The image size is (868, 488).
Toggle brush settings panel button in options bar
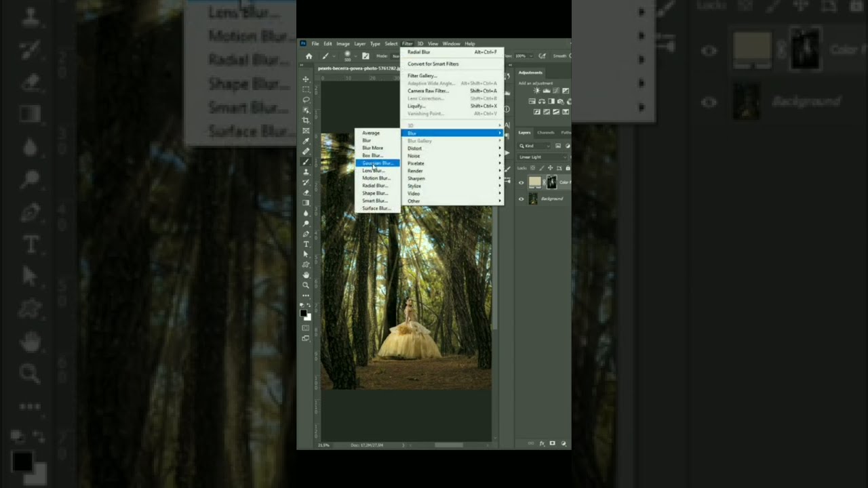coord(366,56)
